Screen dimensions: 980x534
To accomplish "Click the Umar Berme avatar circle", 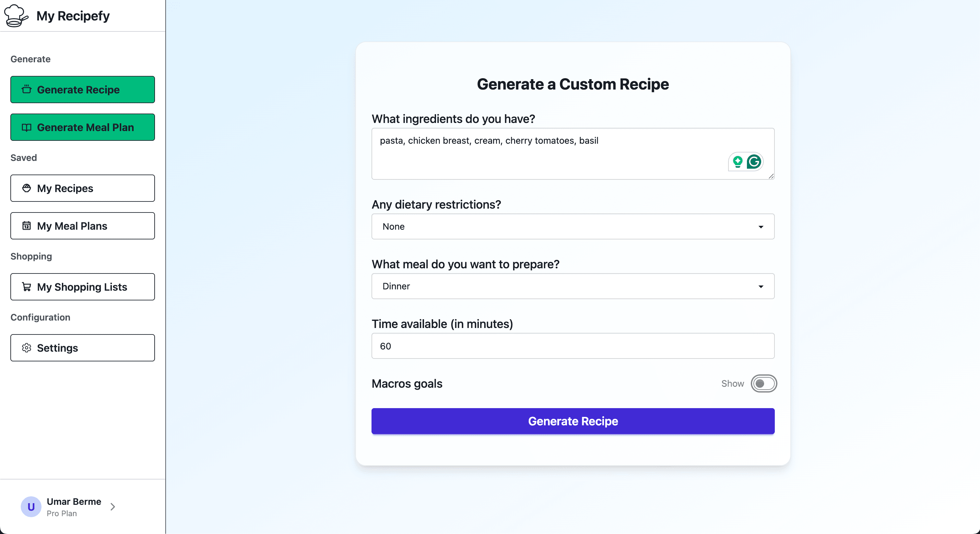I will click(31, 507).
